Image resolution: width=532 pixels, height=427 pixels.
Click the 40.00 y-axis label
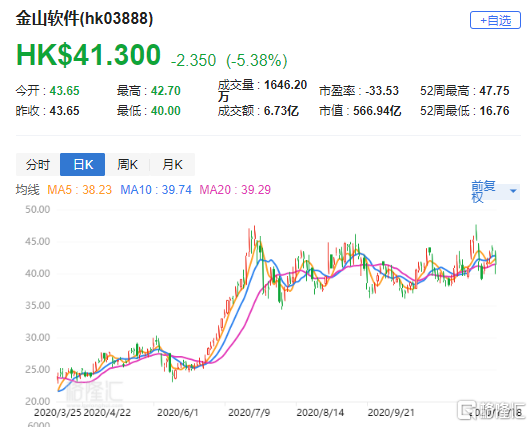pyautogui.click(x=38, y=273)
